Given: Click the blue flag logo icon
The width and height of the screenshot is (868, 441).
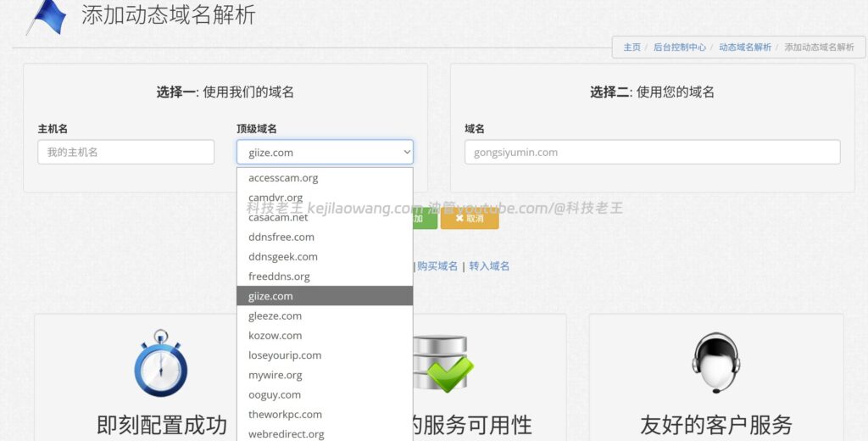Looking at the screenshot, I should (47, 17).
